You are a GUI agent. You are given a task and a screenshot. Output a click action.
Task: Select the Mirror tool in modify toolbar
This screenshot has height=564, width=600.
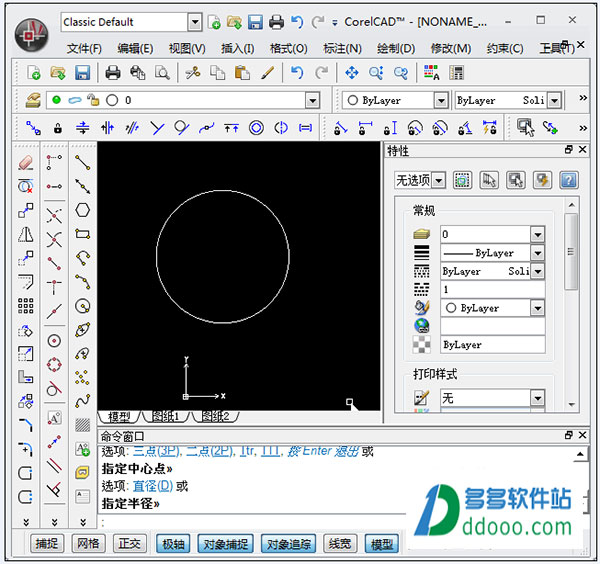pyautogui.click(x=26, y=234)
